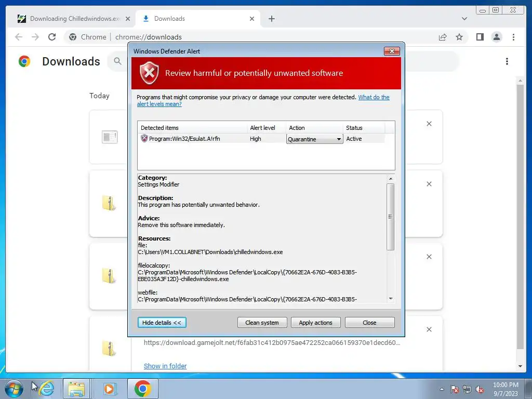Click Apply actions button
Image resolution: width=532 pixels, height=399 pixels.
315,323
